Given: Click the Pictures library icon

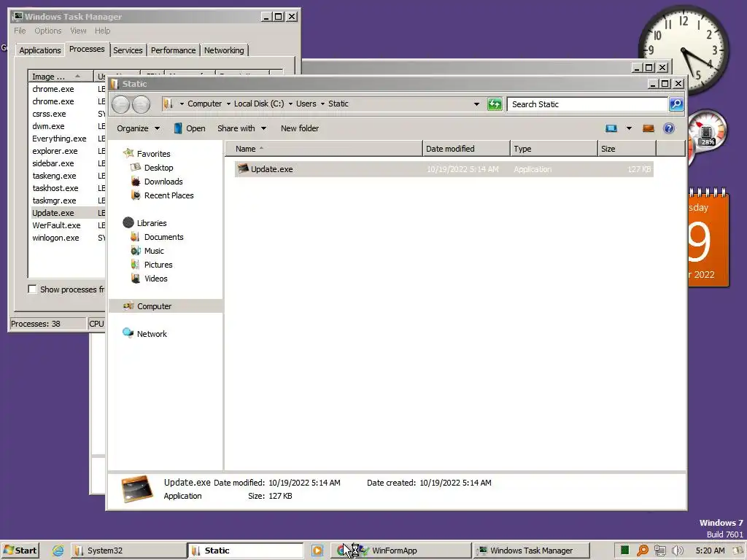Looking at the screenshot, I should click(136, 264).
